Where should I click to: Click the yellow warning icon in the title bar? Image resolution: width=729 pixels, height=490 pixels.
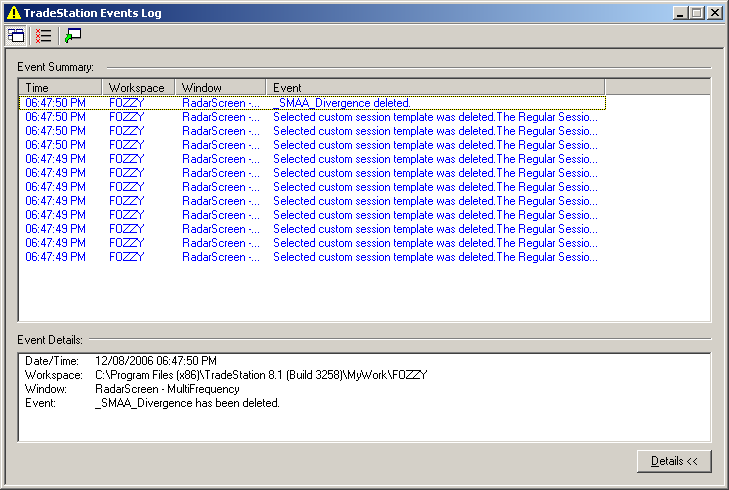pos(14,13)
